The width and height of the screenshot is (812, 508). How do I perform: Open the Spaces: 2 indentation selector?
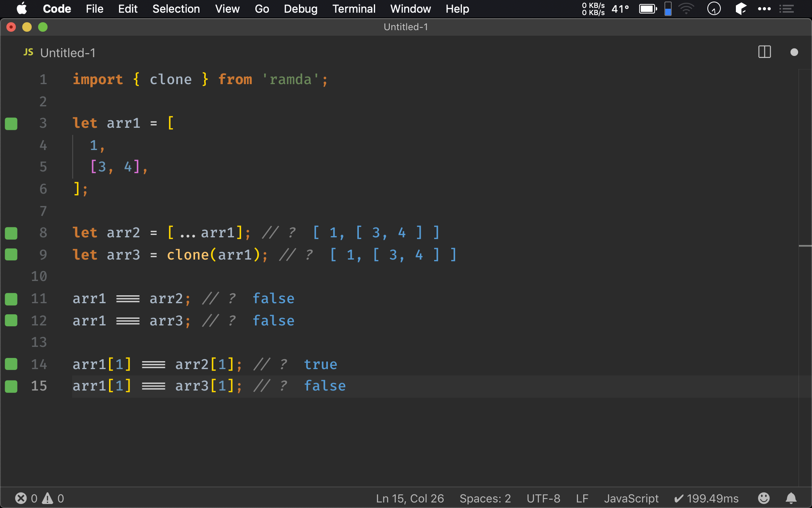coord(485,498)
